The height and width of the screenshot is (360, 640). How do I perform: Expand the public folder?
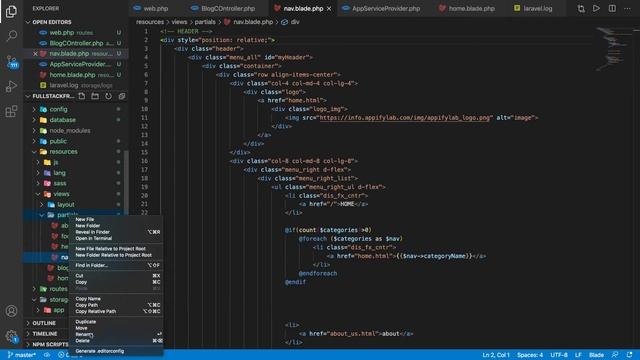point(58,141)
